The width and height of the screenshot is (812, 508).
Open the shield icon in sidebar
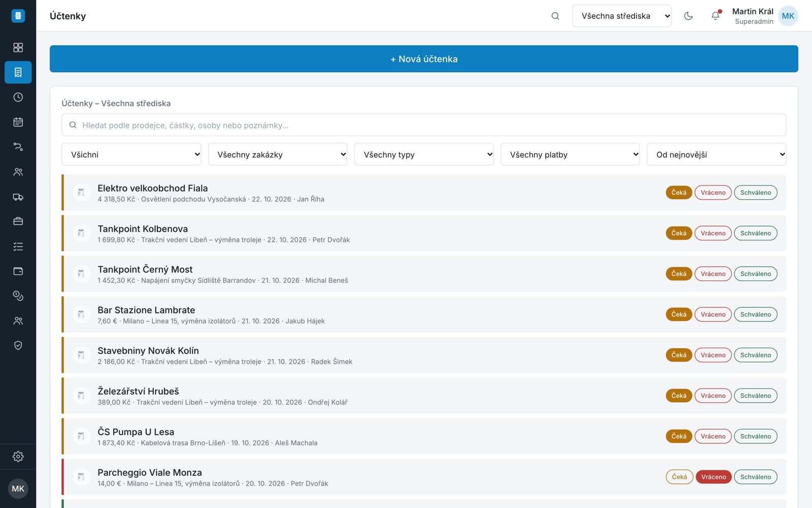18,345
